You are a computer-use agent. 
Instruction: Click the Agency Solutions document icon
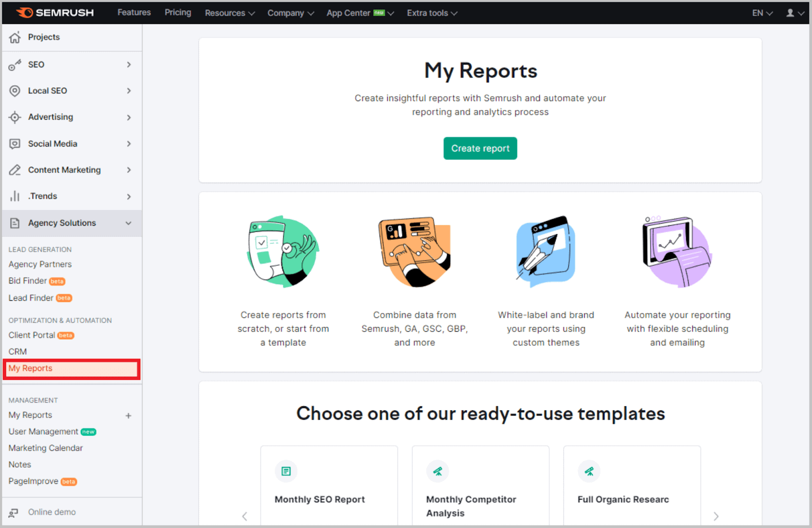pyautogui.click(x=15, y=223)
